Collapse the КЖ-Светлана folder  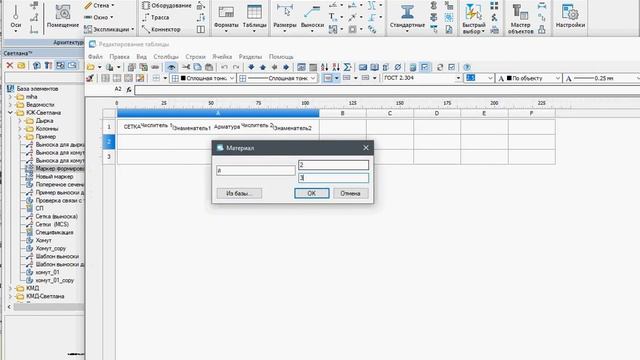click(x=10, y=113)
